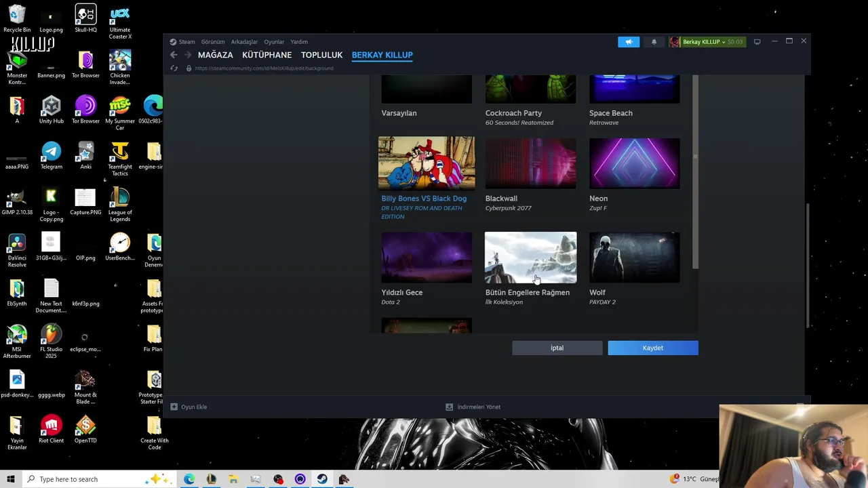
Task: Choose the Wolf PAYDAY 2 background thumbnail
Action: (634, 258)
